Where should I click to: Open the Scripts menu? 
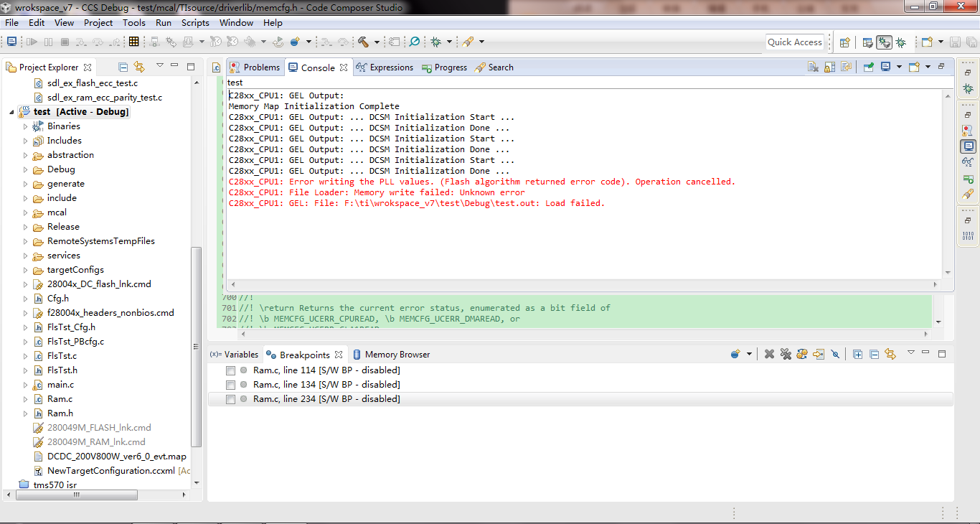point(195,22)
